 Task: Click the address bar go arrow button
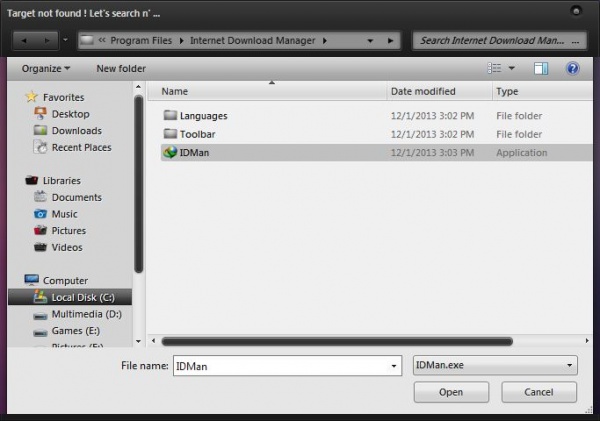390,41
